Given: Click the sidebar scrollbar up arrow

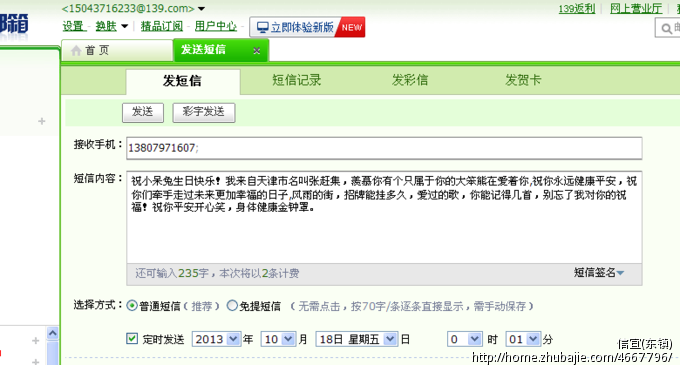Looking at the screenshot, I should 52,333.
